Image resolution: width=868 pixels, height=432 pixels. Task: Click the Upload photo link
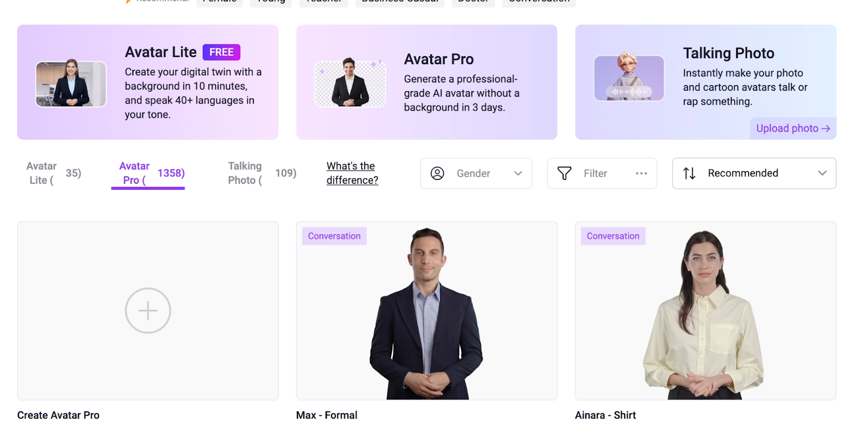pyautogui.click(x=793, y=128)
